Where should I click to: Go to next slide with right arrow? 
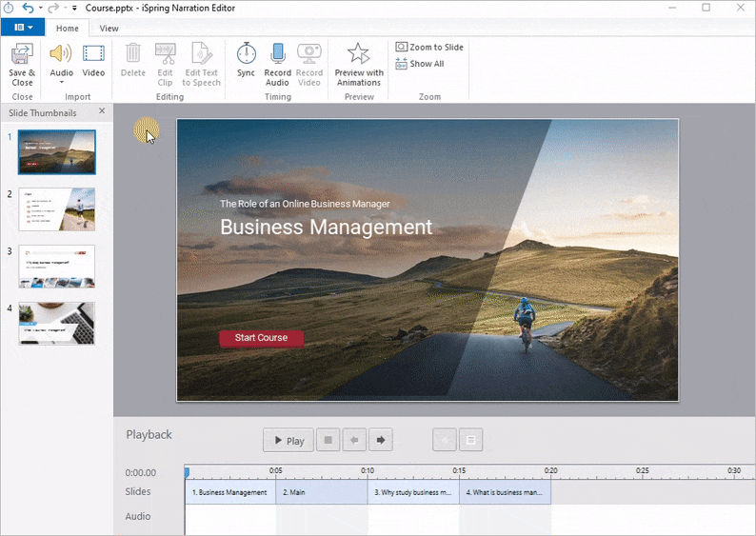380,440
